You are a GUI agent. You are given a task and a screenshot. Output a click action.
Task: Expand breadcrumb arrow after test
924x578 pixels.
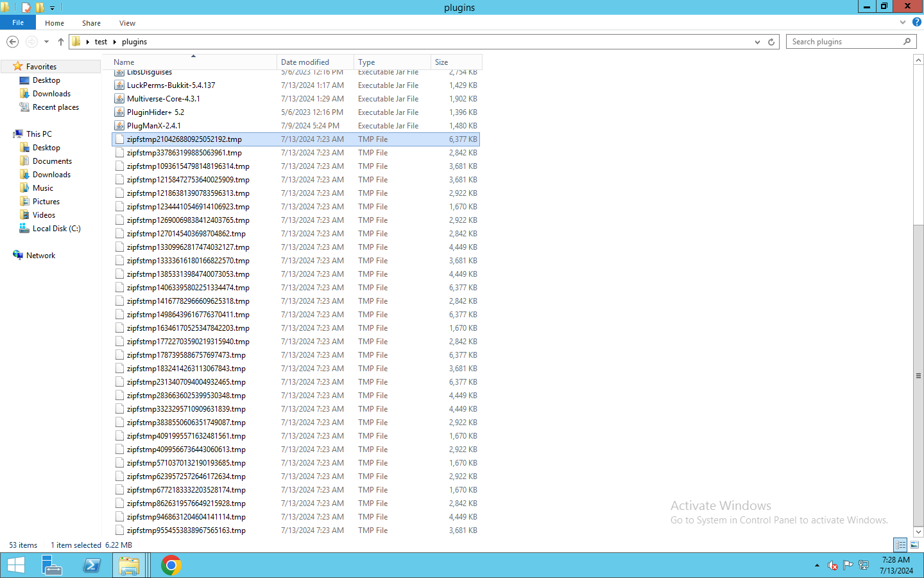[115, 42]
